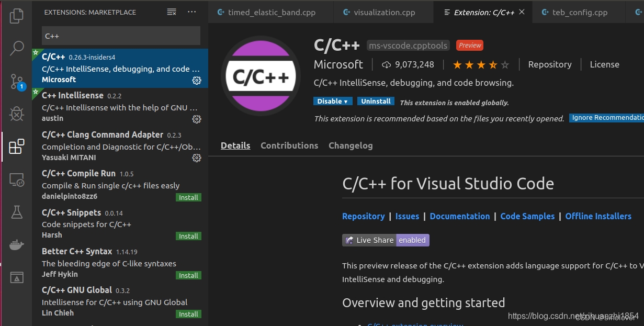Viewport: 644px width, 326px height.
Task: Switch to the teb_config.cpp editor tab
Action: pos(579,12)
